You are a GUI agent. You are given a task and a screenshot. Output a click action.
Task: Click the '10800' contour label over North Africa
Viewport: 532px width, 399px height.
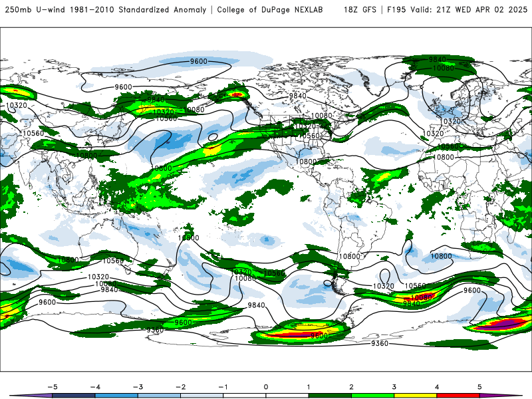coord(444,157)
